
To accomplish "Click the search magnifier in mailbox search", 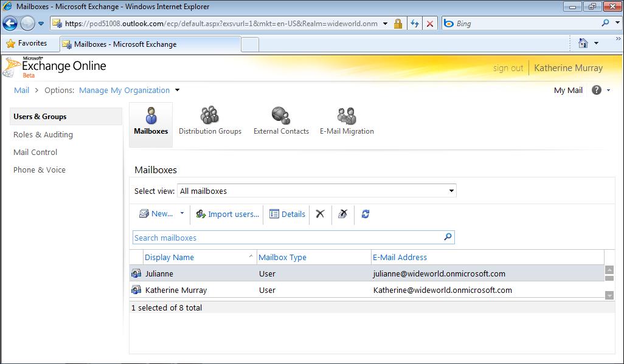I will tap(448, 237).
